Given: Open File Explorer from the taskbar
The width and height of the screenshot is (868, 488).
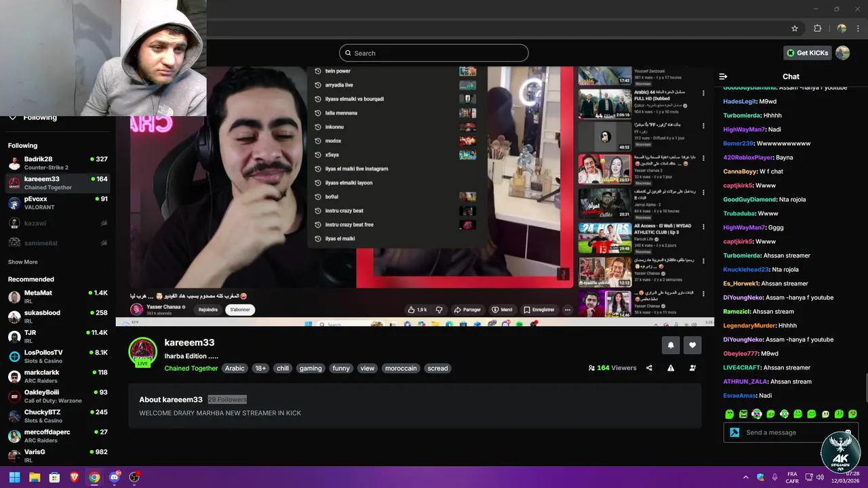Looking at the screenshot, I should (35, 477).
